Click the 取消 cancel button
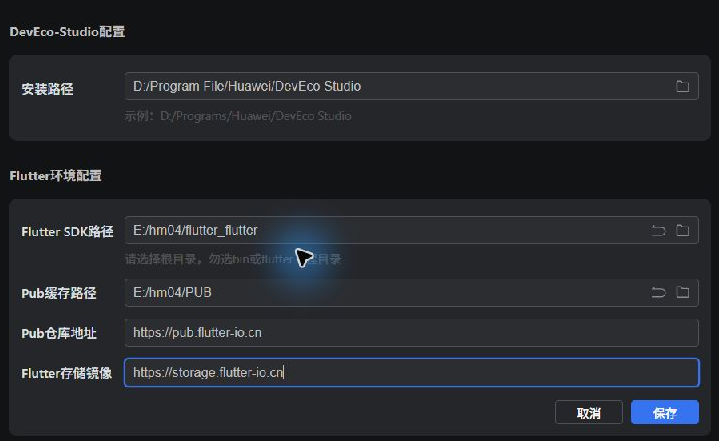The height and width of the screenshot is (441, 719). coord(589,413)
